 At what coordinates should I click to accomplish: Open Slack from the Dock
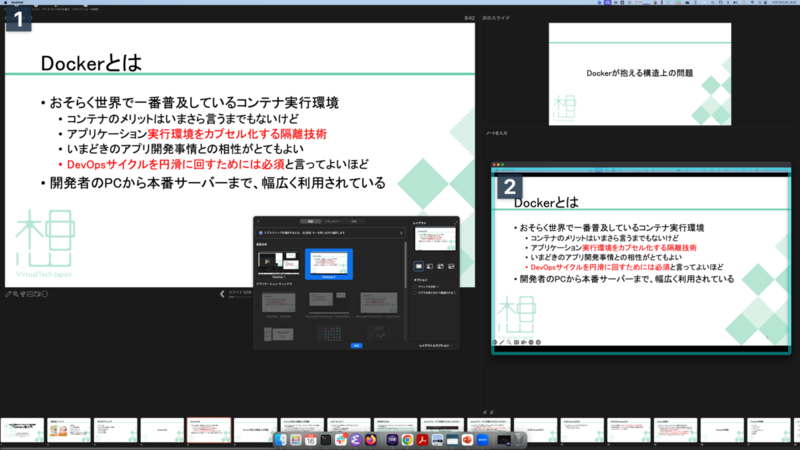click(x=341, y=440)
